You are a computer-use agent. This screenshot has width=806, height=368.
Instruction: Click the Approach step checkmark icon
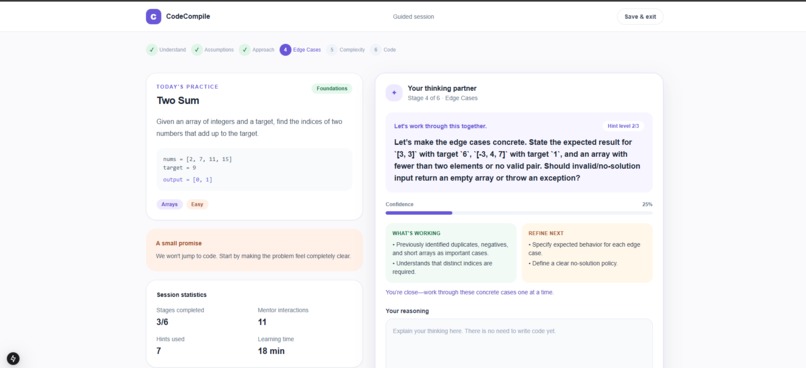(245, 50)
